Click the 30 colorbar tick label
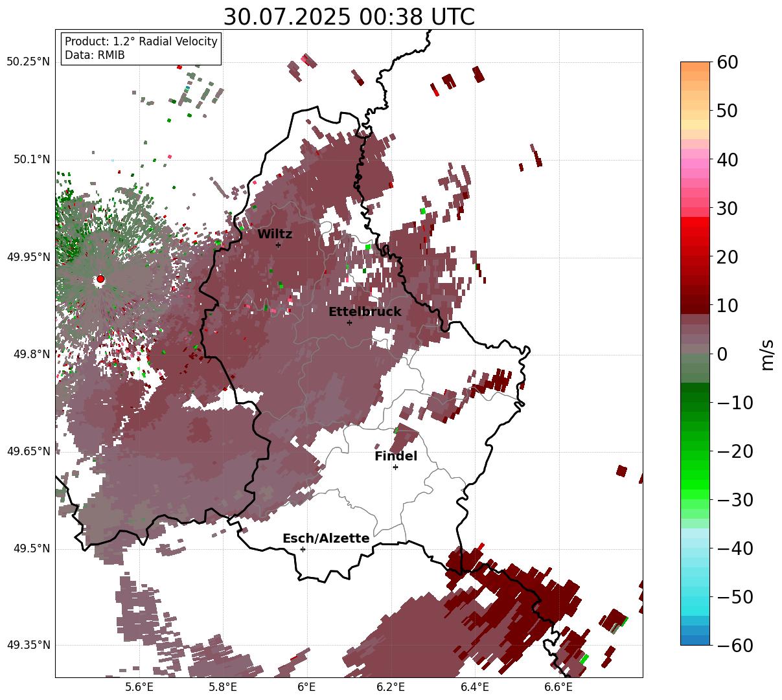Image resolution: width=782 pixels, height=700 pixels. pyautogui.click(x=726, y=209)
